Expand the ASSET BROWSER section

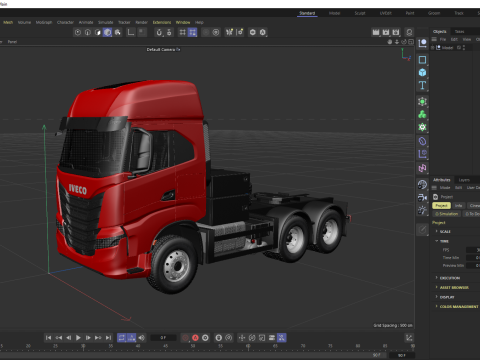click(x=437, y=287)
